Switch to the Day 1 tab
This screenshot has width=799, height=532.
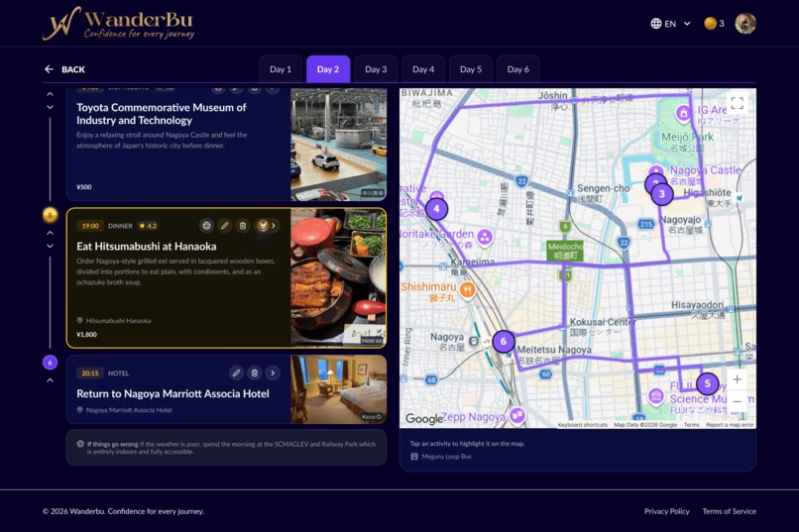coord(281,69)
